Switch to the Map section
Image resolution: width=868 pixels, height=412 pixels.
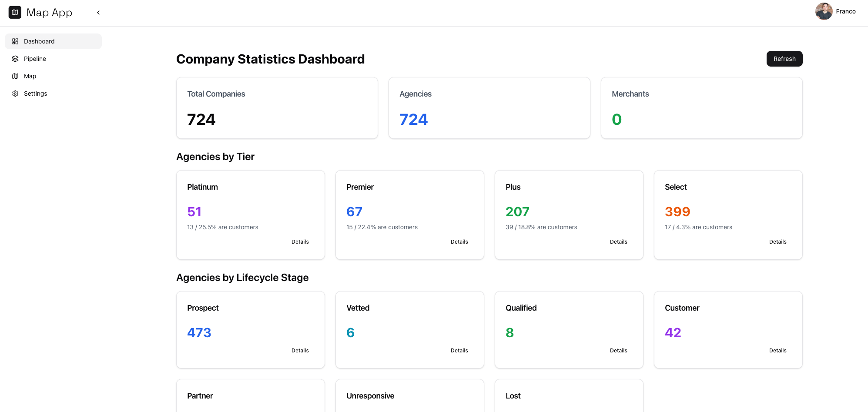pos(30,76)
